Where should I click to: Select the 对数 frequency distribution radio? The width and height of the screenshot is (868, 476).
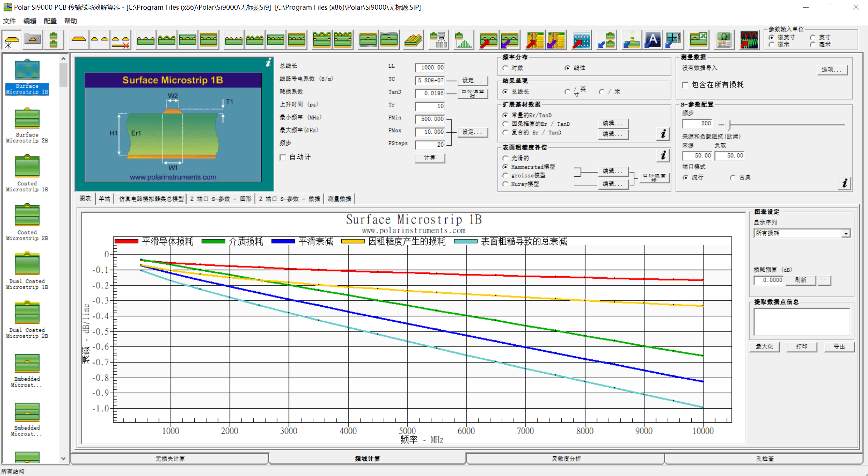coord(505,68)
